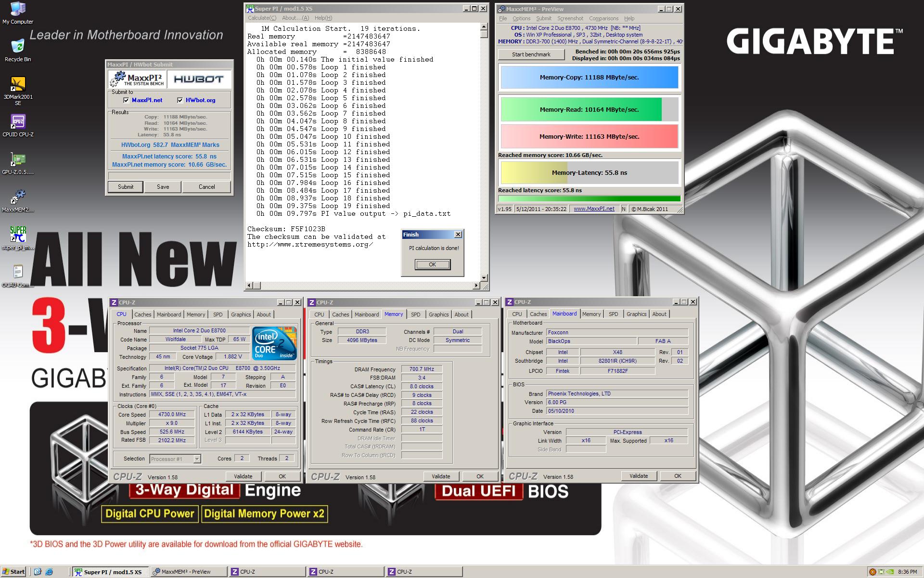This screenshot has width=924, height=578.
Task: Click Cancel in HWbot Submit window
Action: pyautogui.click(x=207, y=187)
